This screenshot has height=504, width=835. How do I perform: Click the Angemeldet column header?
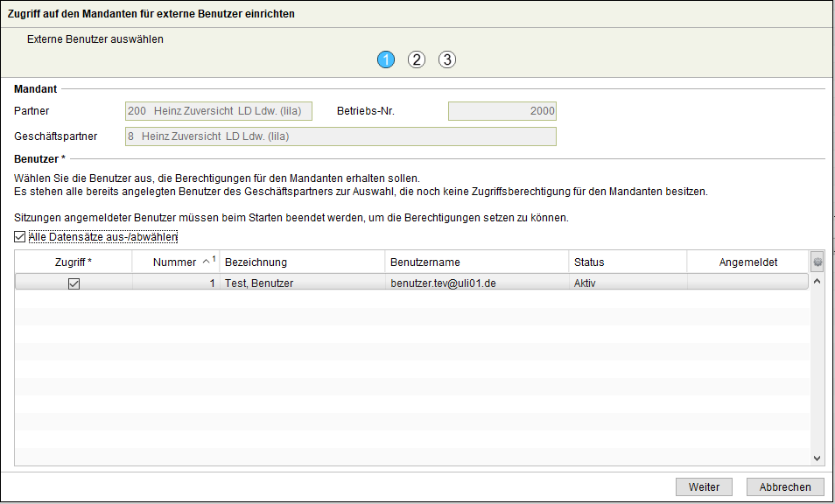tap(747, 262)
